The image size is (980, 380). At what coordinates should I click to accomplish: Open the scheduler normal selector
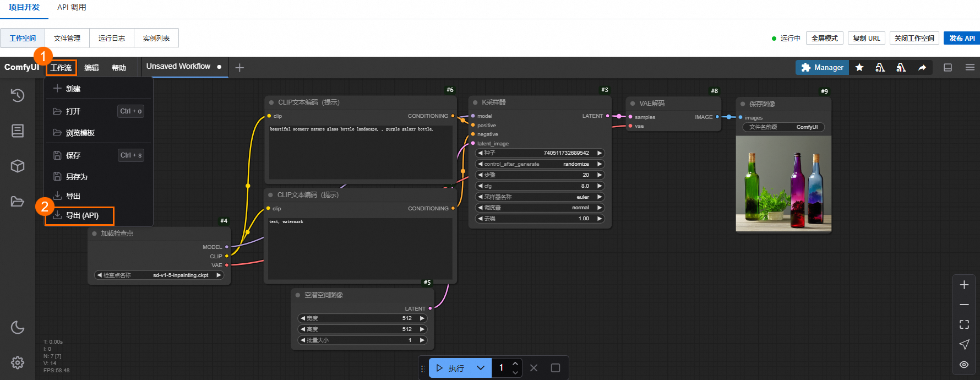540,208
